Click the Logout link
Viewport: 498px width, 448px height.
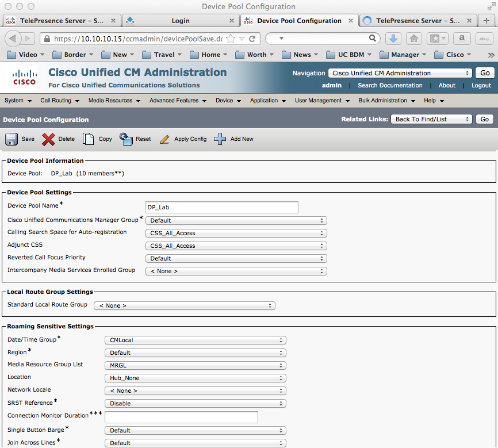[481, 86]
